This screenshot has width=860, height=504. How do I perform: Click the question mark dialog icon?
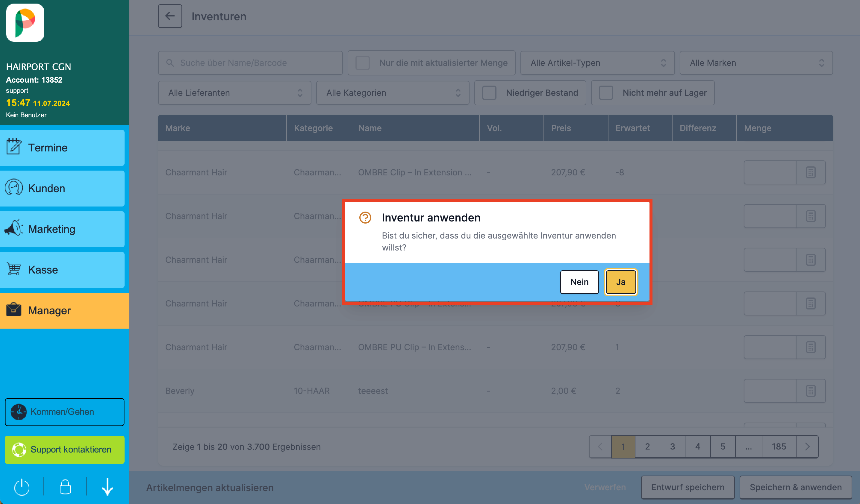coord(365,218)
